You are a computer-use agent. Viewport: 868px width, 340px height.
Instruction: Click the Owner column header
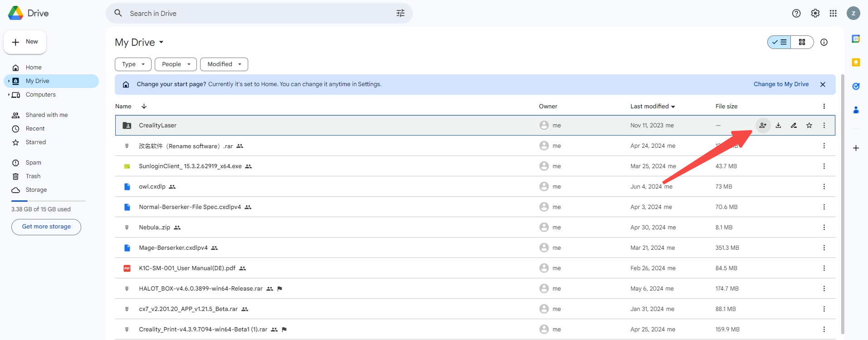pyautogui.click(x=548, y=106)
